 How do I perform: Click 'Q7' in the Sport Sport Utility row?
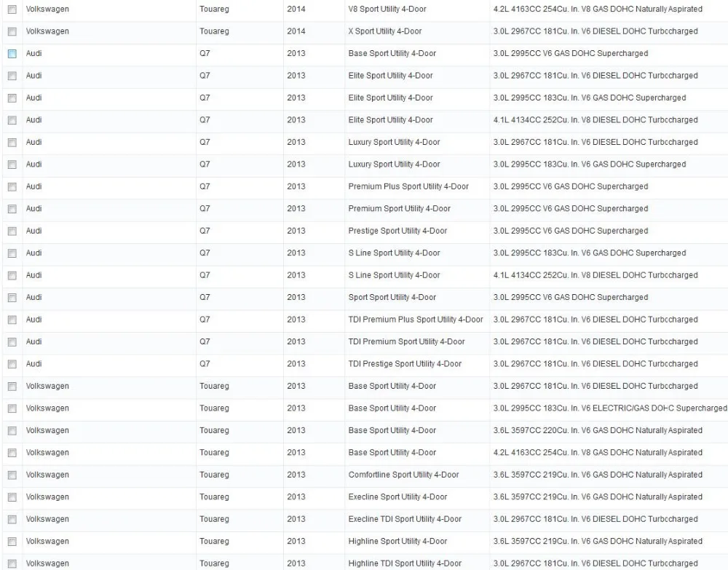(x=205, y=297)
